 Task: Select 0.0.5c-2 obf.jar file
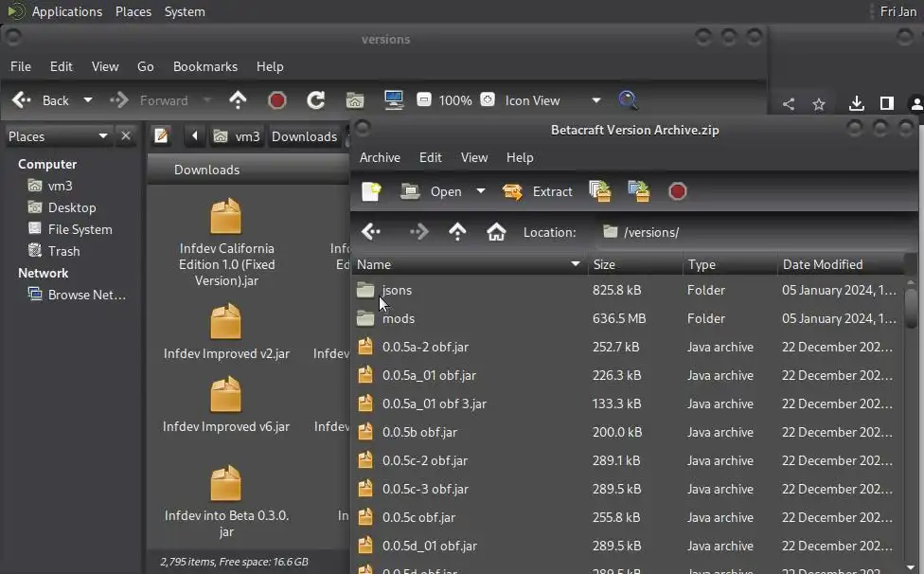point(627,460)
